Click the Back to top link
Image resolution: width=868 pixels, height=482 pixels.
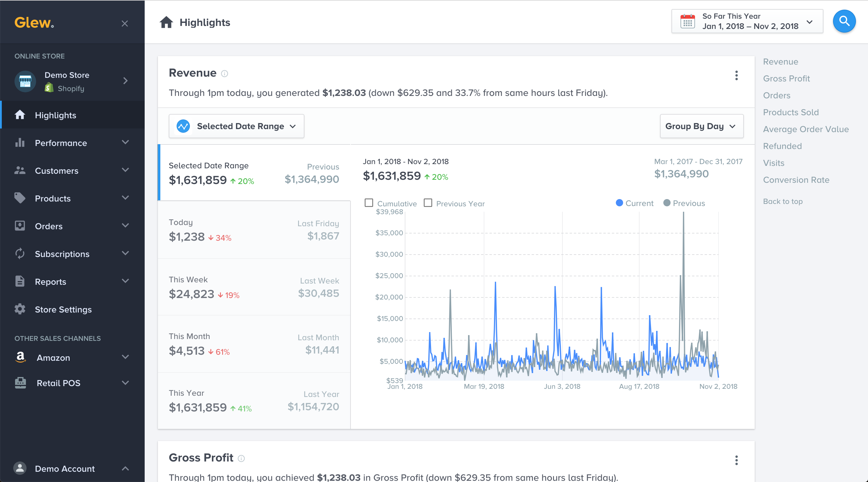(782, 201)
